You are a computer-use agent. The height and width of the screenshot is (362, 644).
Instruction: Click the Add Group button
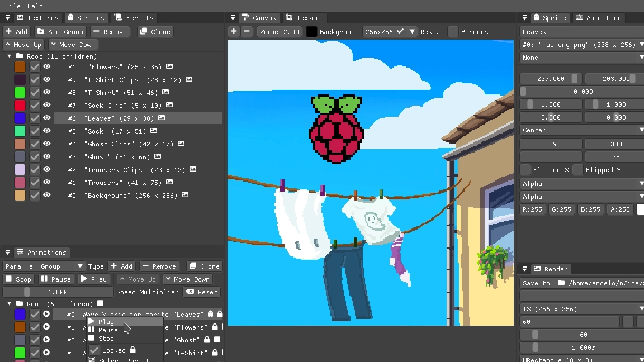coord(60,32)
